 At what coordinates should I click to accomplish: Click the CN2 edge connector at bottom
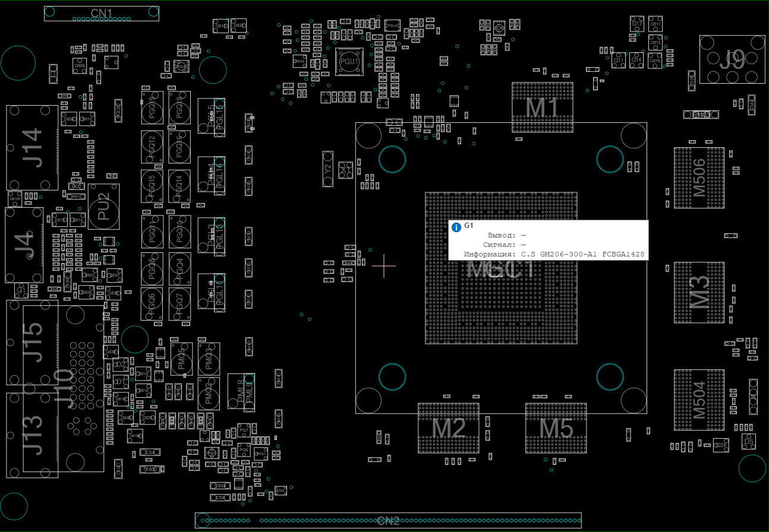pyautogui.click(x=388, y=521)
